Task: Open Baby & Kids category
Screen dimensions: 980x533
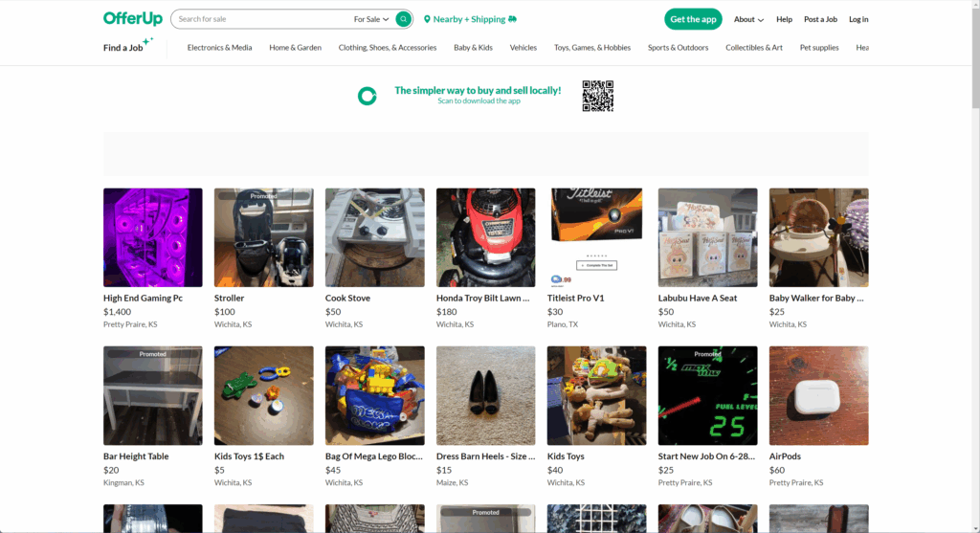Action: point(473,48)
